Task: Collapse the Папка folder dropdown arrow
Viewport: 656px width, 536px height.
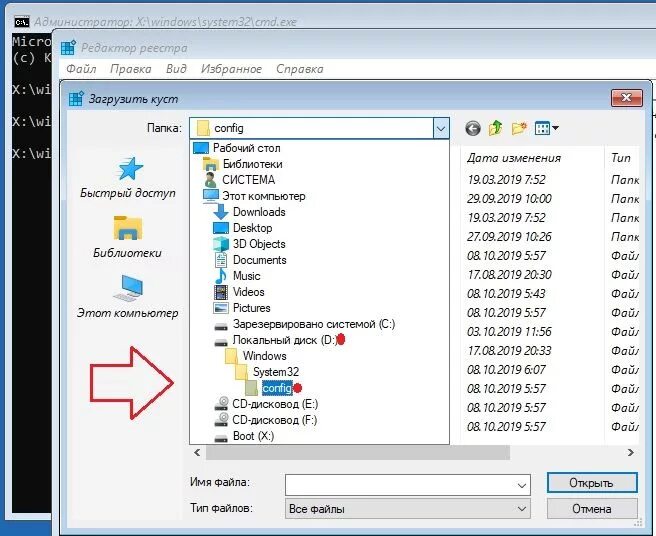Action: coord(441,128)
